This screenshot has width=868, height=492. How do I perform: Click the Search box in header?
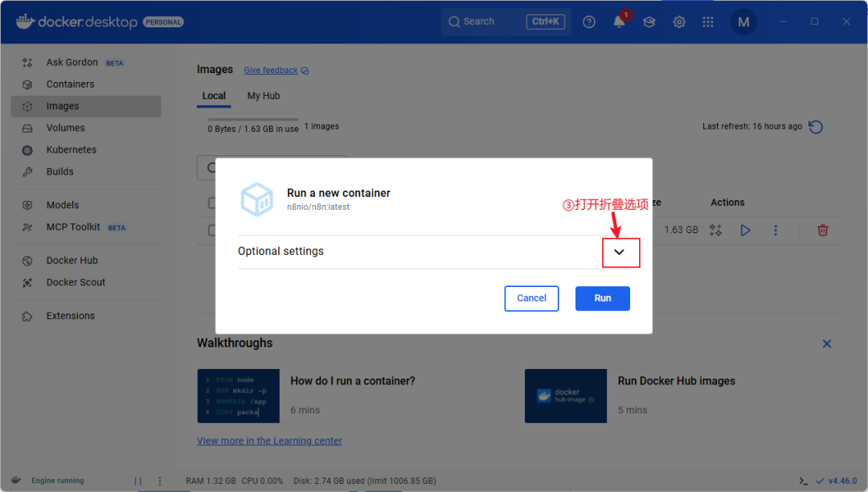point(506,22)
